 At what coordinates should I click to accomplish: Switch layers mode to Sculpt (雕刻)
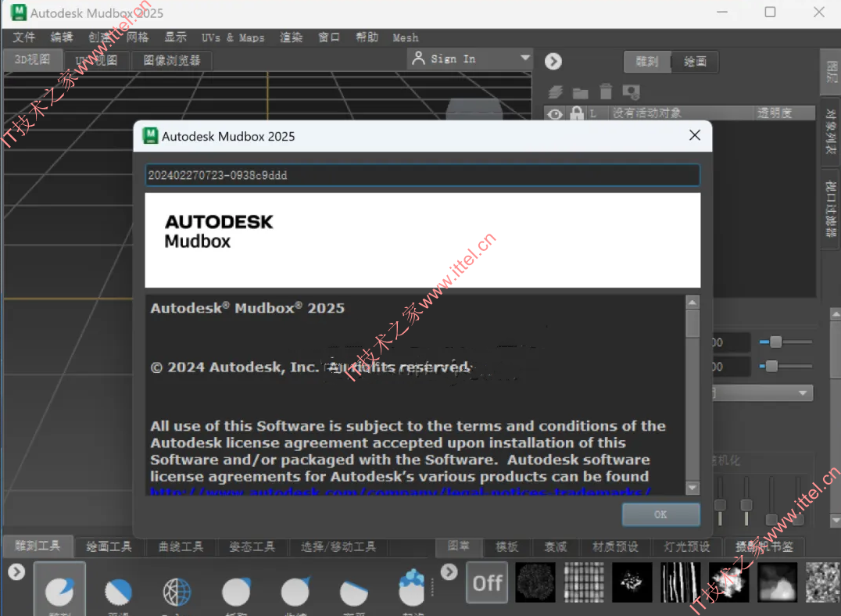(x=647, y=62)
